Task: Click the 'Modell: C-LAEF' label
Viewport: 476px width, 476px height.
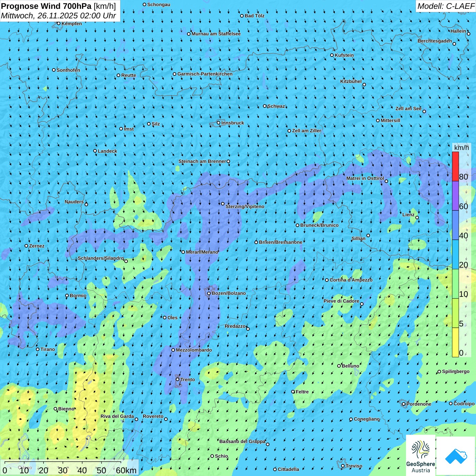Action: [446, 6]
